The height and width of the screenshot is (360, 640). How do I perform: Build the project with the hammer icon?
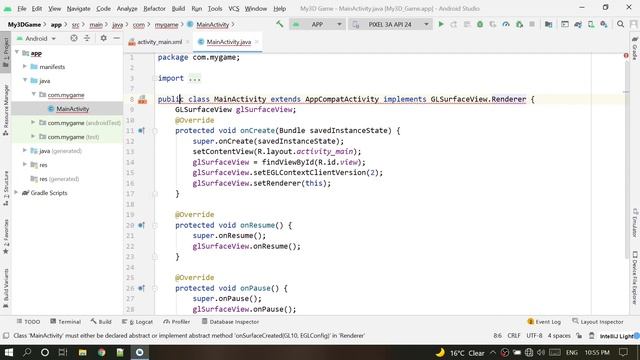[x=280, y=24]
